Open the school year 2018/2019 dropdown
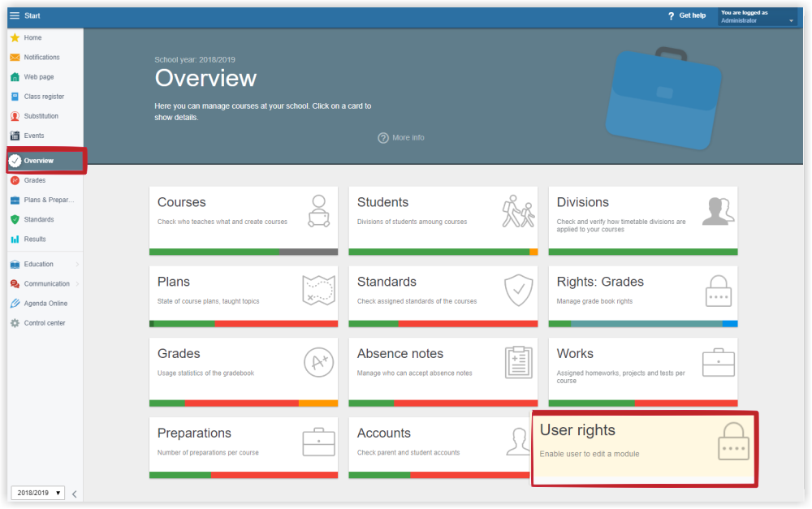 [x=37, y=493]
